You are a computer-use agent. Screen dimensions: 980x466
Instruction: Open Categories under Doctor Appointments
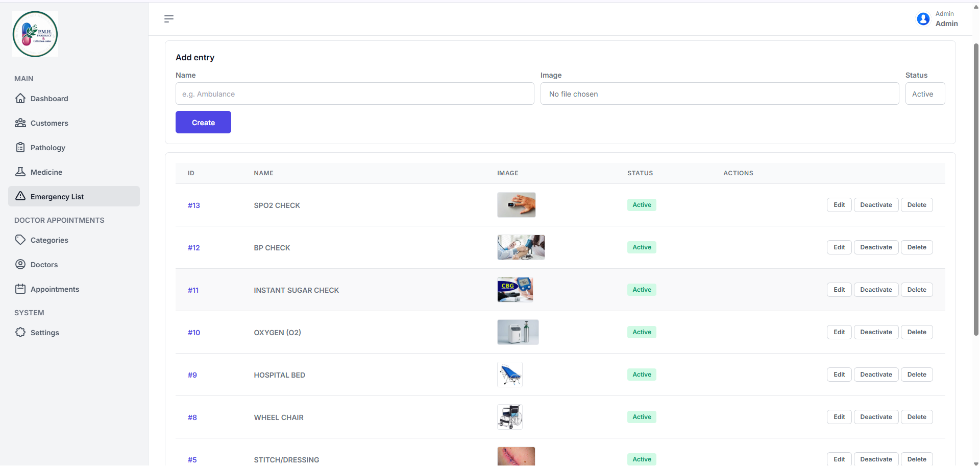(x=74, y=240)
